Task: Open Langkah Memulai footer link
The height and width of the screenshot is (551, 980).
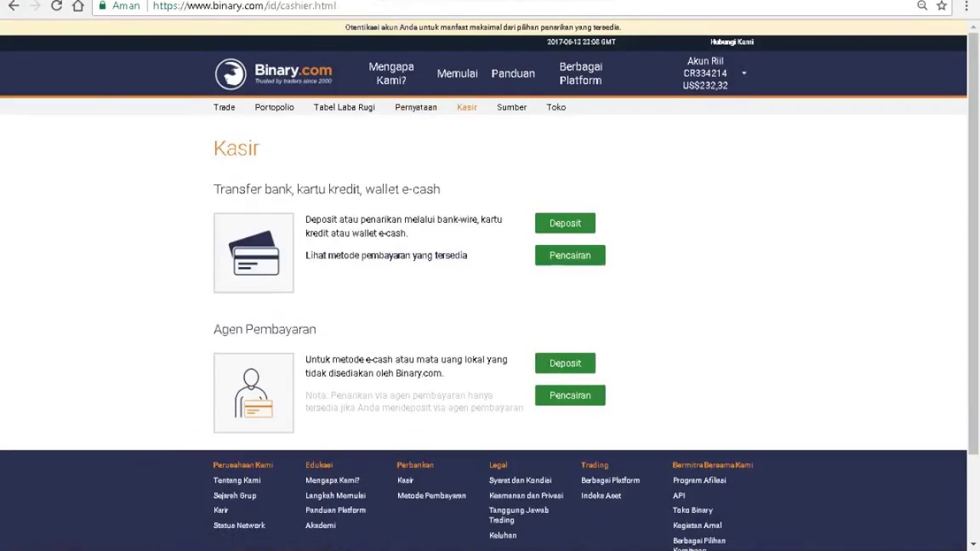Action: coord(335,496)
